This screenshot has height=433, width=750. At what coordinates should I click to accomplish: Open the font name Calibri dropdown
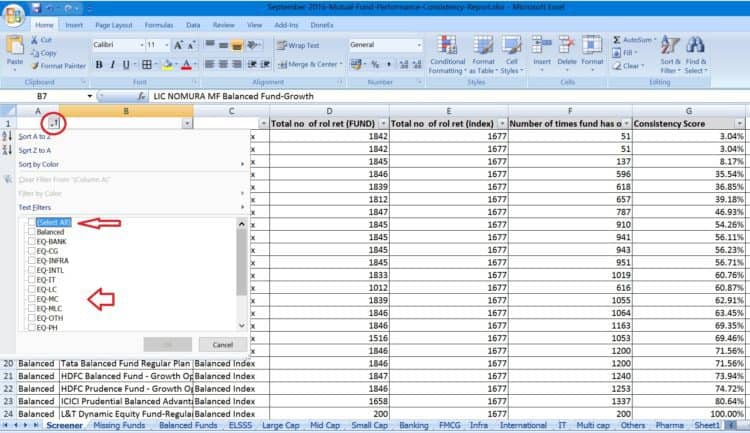point(142,45)
